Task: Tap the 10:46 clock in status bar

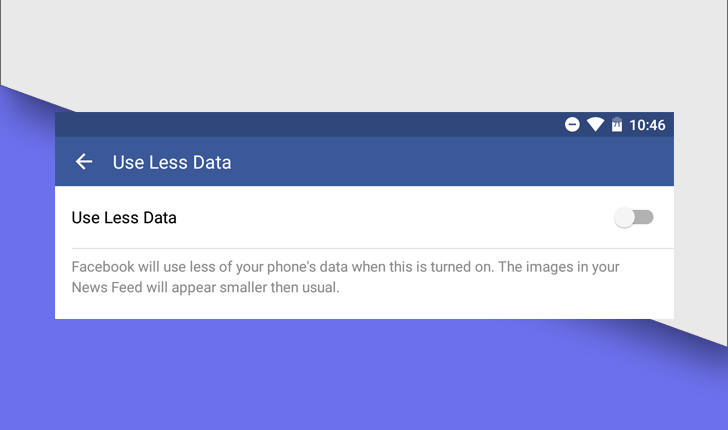Action: 647,125
